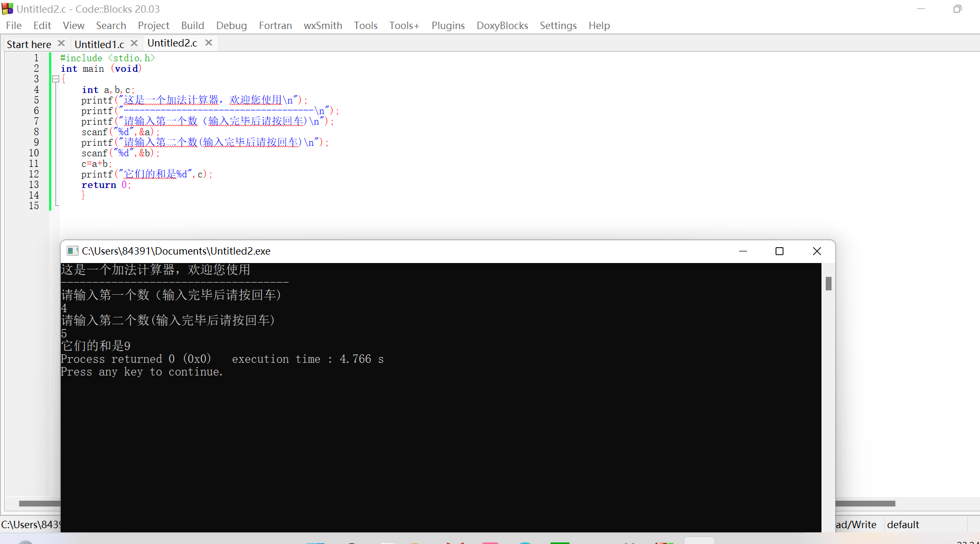Open the Plugins menu
980x544 pixels.
[448, 25]
